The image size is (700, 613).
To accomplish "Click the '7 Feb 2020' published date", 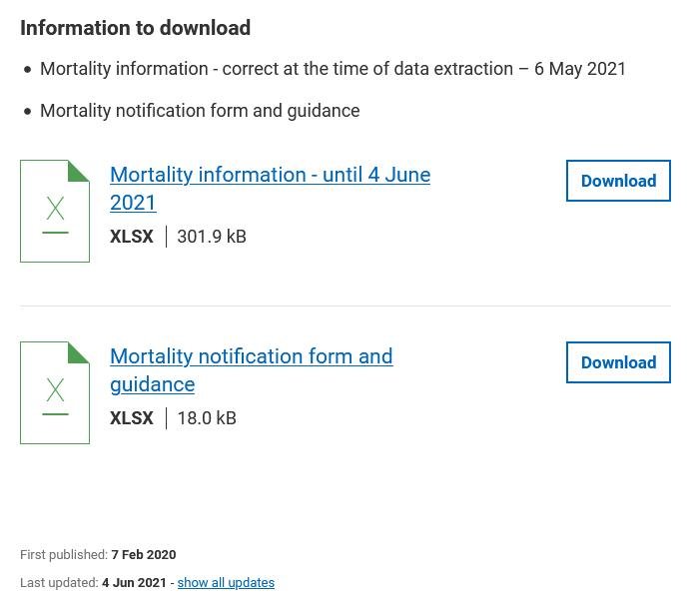I will (144, 555).
